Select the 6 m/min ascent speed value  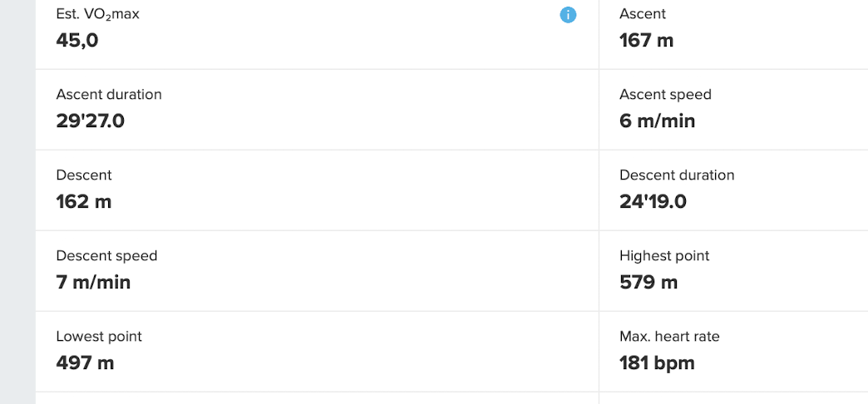point(657,121)
